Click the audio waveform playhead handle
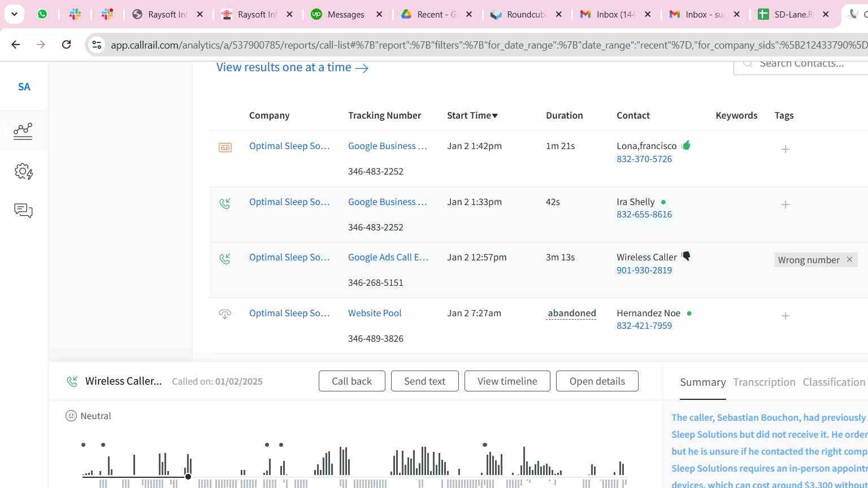 (188, 477)
